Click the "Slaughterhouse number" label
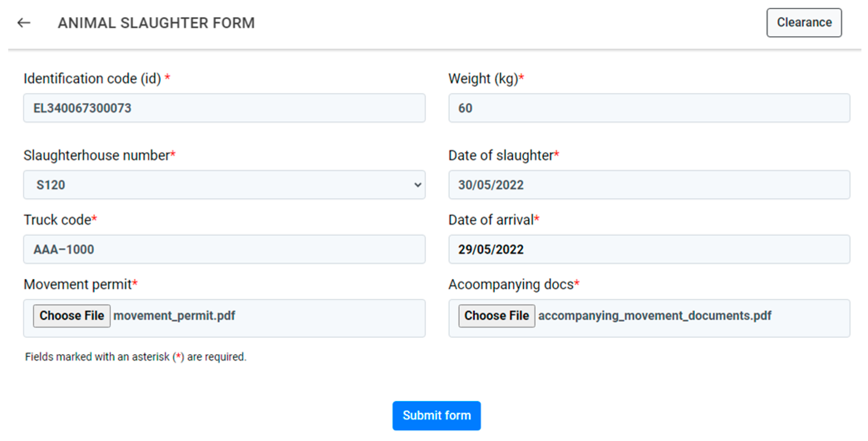 pyautogui.click(x=96, y=155)
